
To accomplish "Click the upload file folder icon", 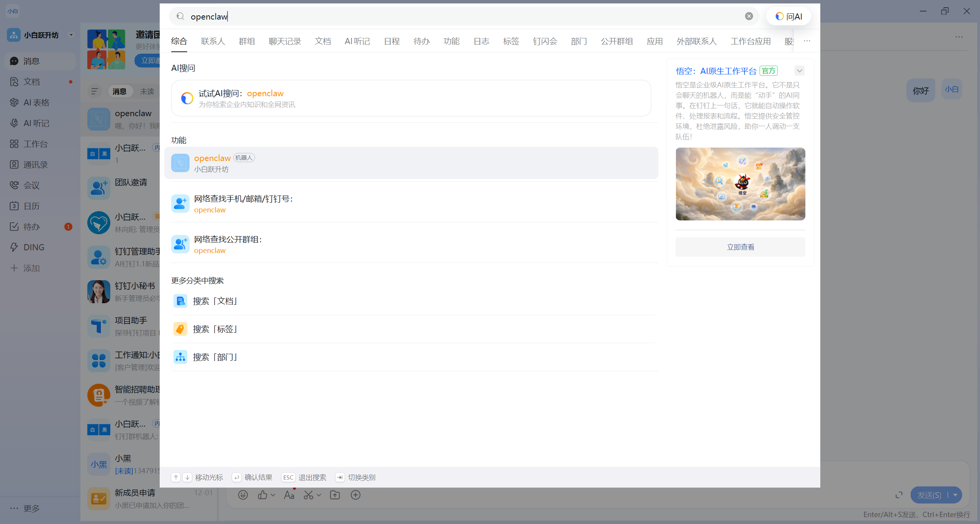I will (x=335, y=495).
